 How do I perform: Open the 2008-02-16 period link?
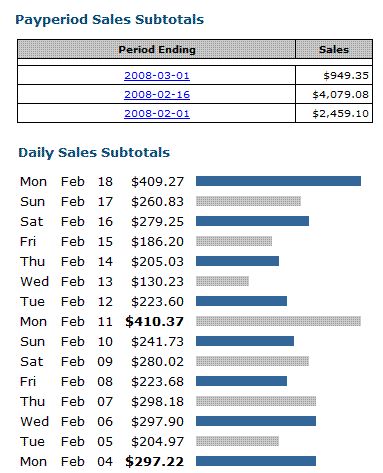coord(157,94)
